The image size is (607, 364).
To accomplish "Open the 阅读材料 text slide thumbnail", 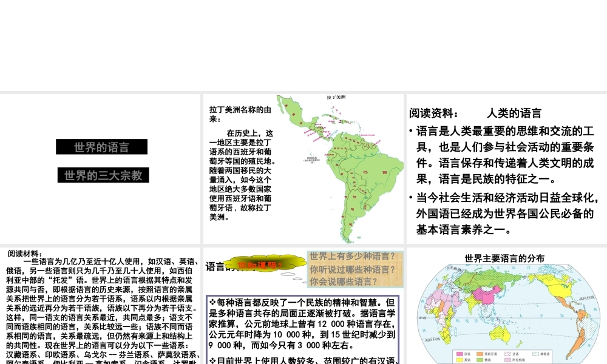I will tap(100, 306).
